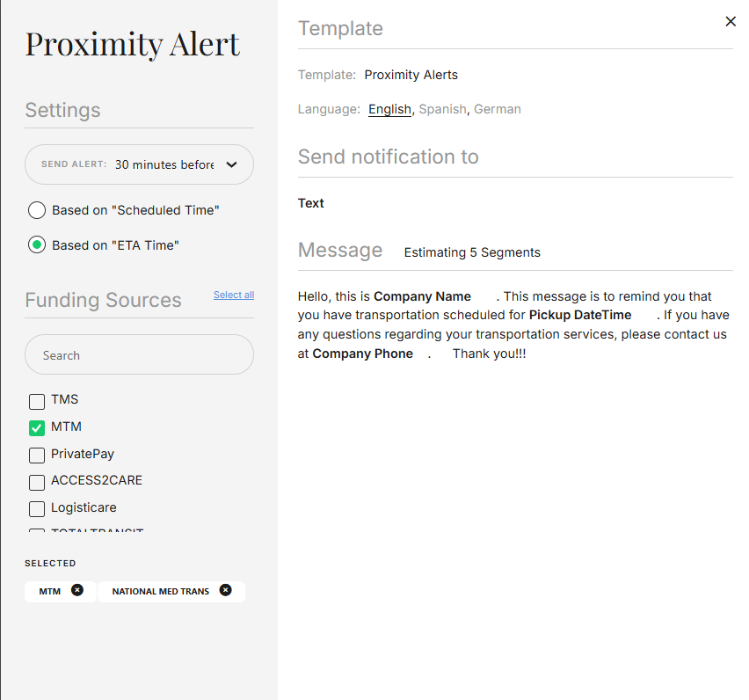
Task: Click the Pickup DateTime placeholder in the message
Action: tap(580, 315)
